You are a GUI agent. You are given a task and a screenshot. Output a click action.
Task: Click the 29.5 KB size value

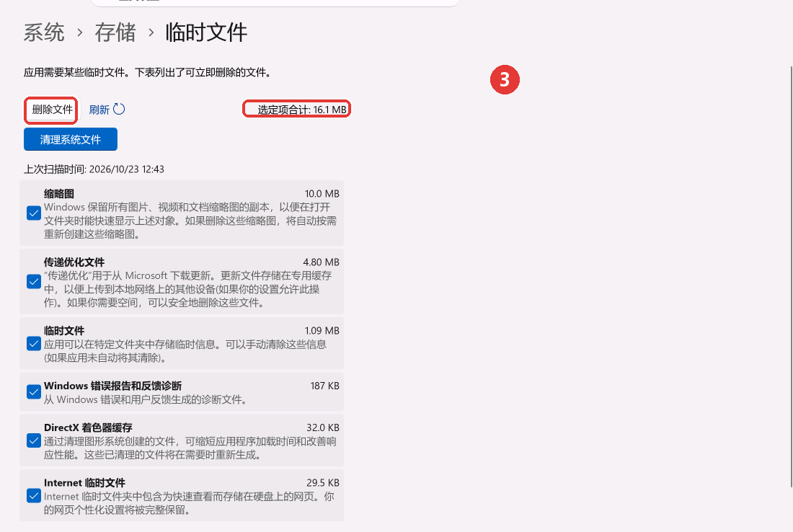323,483
